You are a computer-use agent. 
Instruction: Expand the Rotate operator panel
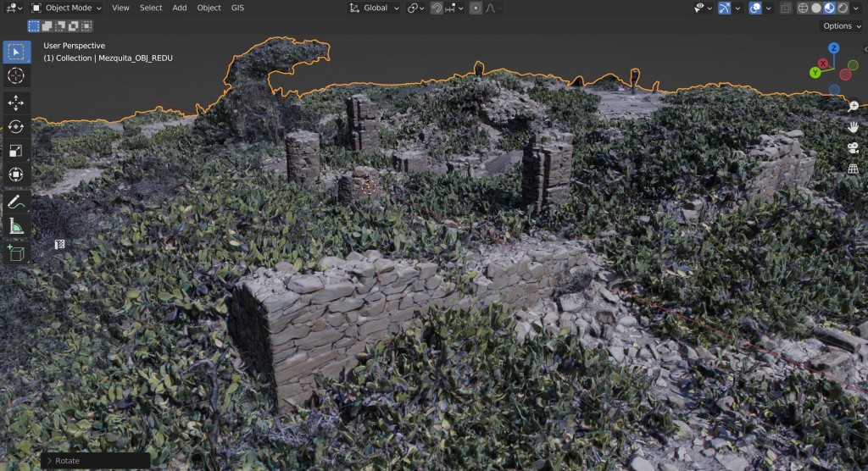pos(48,461)
